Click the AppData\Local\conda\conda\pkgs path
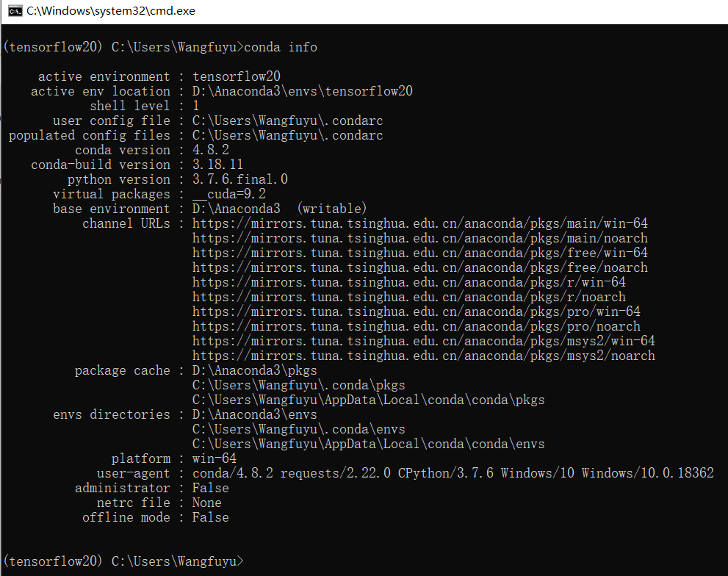Viewport: 728px width, 576px height. tap(368, 400)
